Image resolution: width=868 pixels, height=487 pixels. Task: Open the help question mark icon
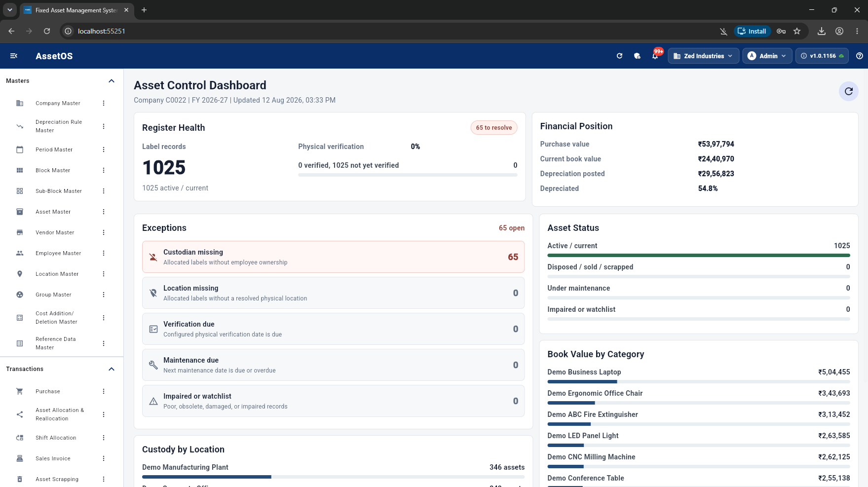(860, 56)
